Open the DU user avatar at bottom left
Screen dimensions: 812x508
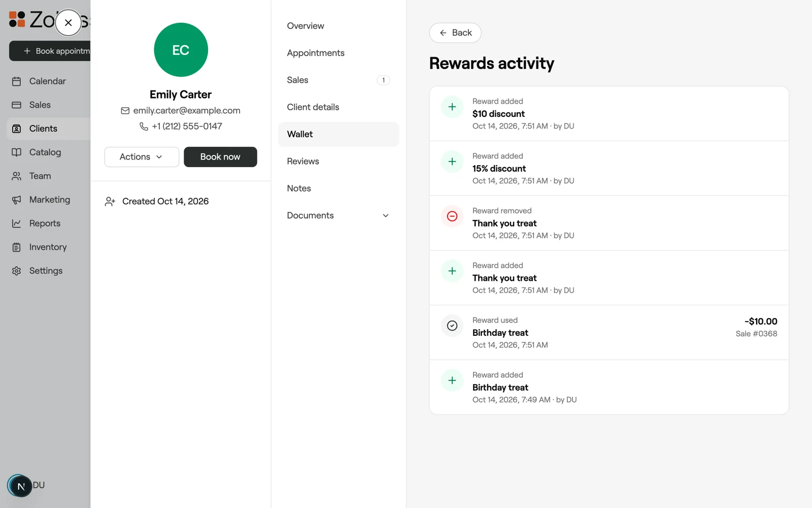[x=20, y=486]
